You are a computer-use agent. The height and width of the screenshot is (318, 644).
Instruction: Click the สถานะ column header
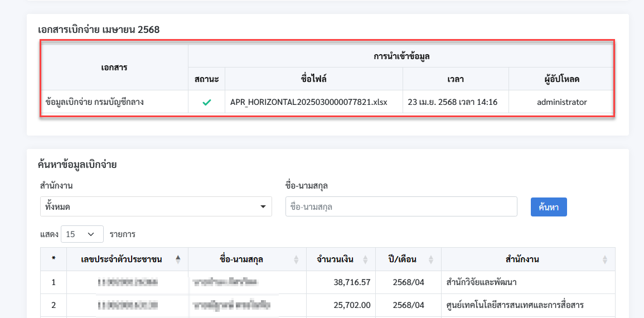click(207, 79)
